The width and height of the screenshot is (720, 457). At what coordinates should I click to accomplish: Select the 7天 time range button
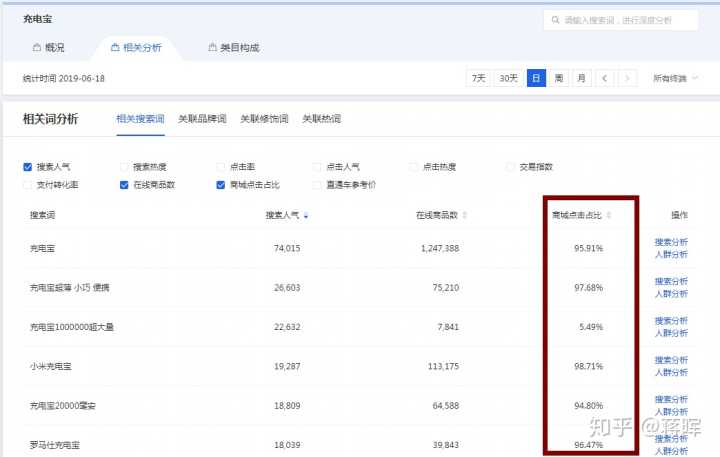click(480, 78)
